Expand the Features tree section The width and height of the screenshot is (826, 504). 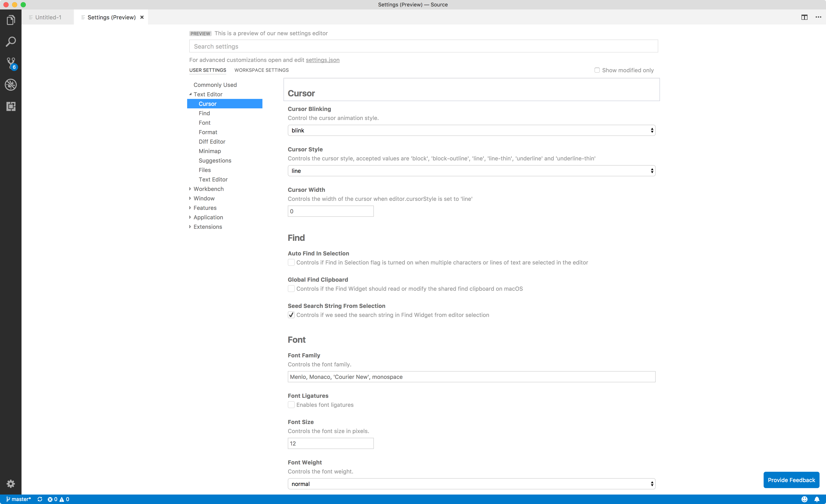190,207
